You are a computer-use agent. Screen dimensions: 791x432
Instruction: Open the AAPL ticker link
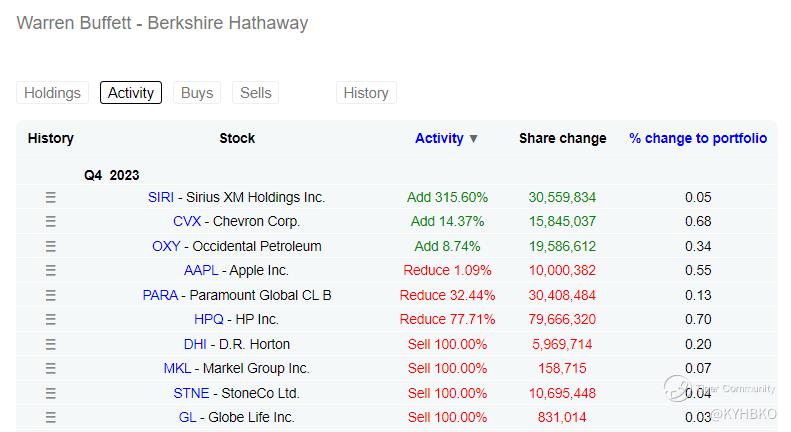pyautogui.click(x=201, y=271)
